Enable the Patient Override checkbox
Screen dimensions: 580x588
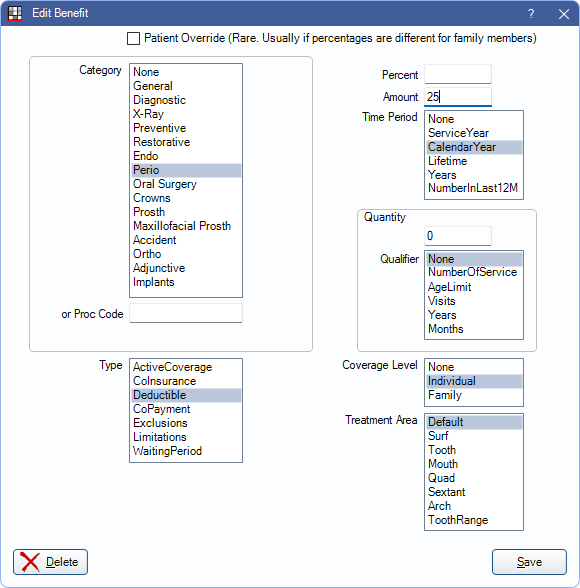(133, 38)
